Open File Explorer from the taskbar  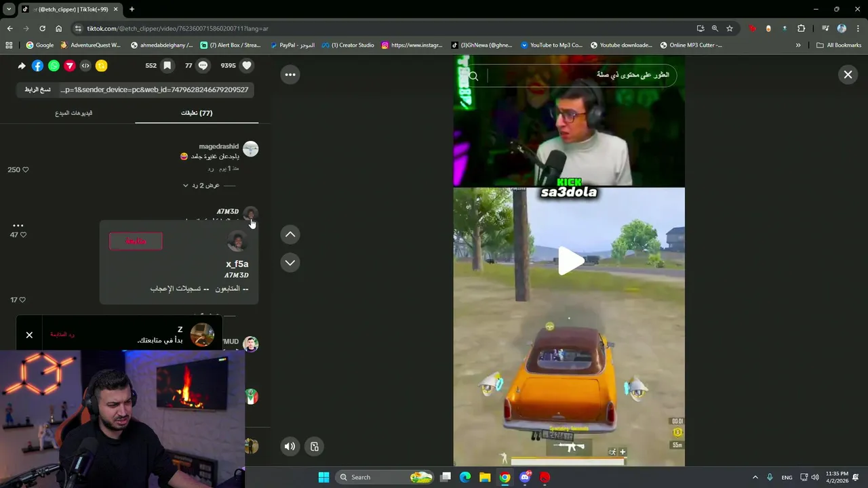coord(485,477)
